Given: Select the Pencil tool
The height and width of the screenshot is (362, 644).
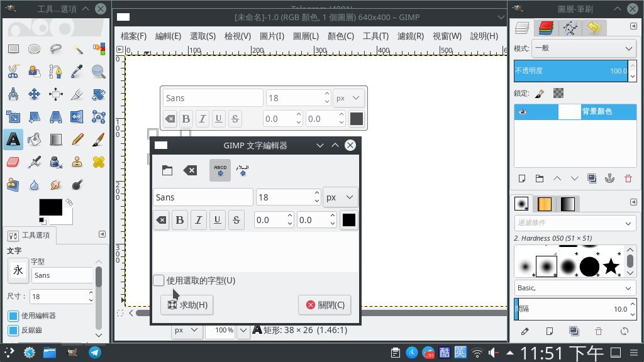Looking at the screenshot, I should (77, 140).
